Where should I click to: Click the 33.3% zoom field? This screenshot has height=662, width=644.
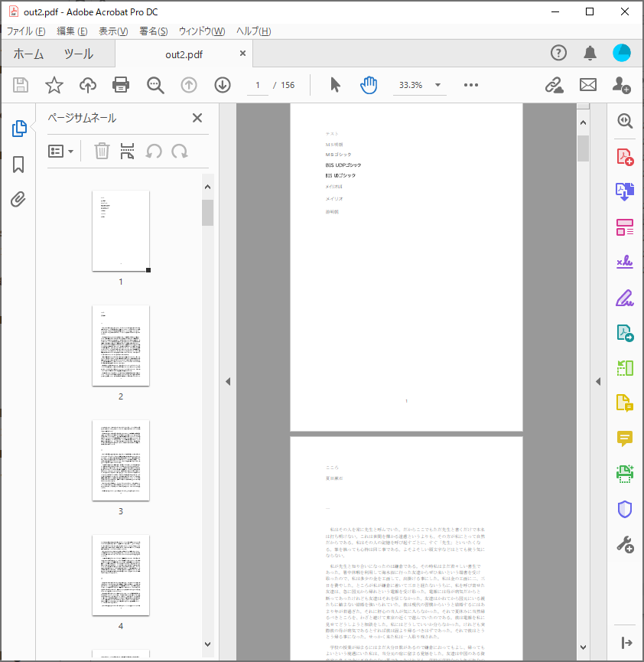411,85
